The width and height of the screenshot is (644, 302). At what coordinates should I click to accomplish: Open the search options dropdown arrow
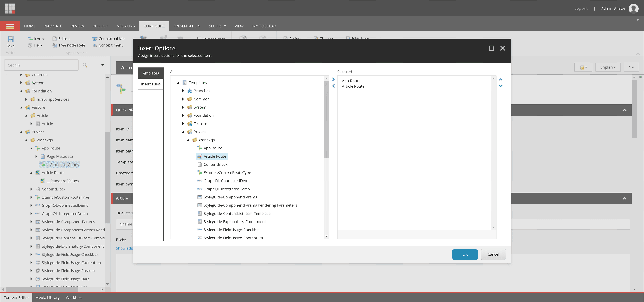pos(102,65)
